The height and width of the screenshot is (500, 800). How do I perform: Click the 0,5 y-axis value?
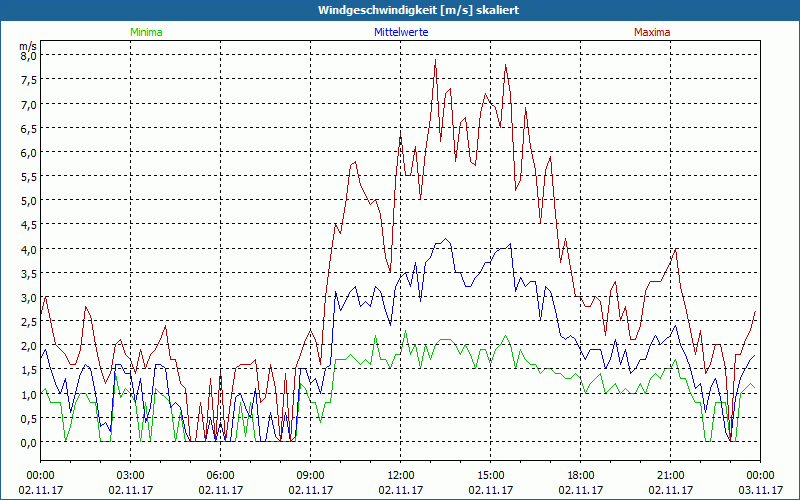point(28,419)
